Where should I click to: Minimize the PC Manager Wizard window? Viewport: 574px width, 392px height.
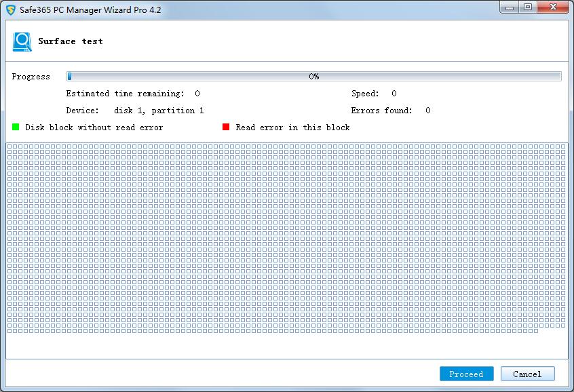(510, 7)
